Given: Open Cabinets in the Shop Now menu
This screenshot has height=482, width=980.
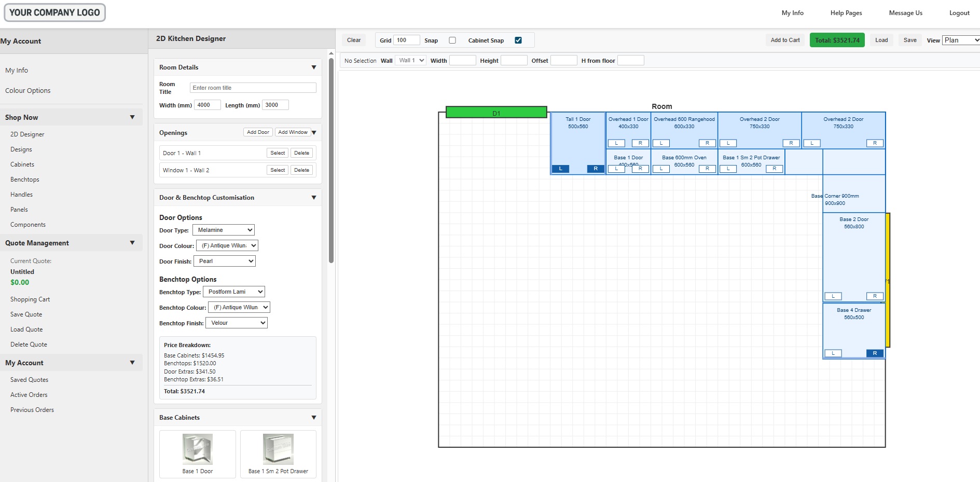Looking at the screenshot, I should (x=22, y=164).
